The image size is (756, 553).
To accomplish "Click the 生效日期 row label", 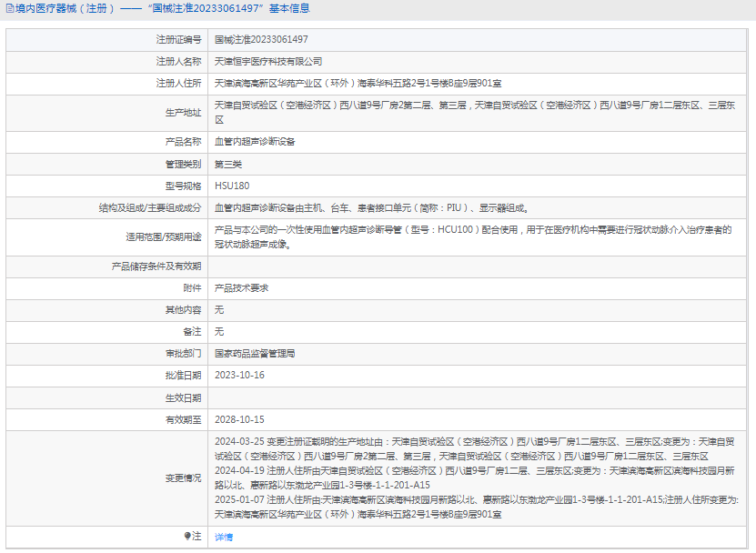I will 183,398.
